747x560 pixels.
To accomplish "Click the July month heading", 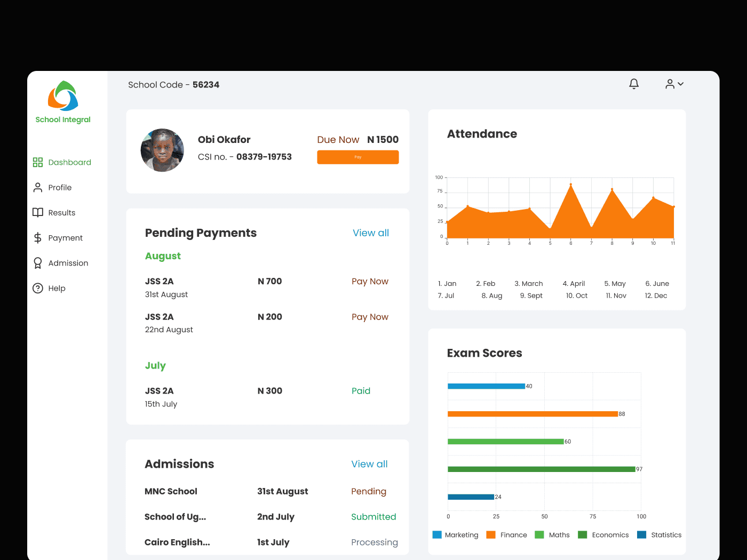I will point(155,366).
